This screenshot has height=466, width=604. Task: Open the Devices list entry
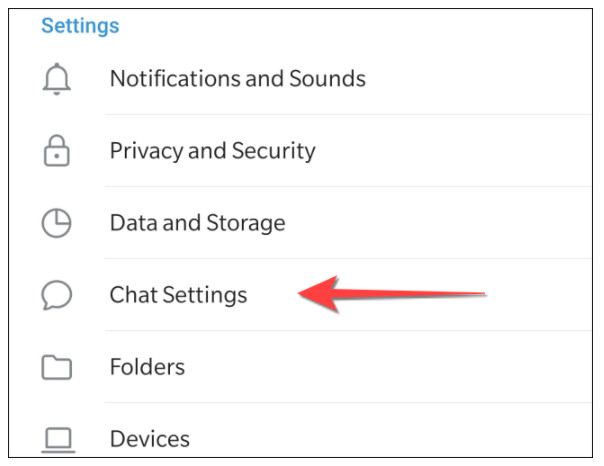[149, 438]
